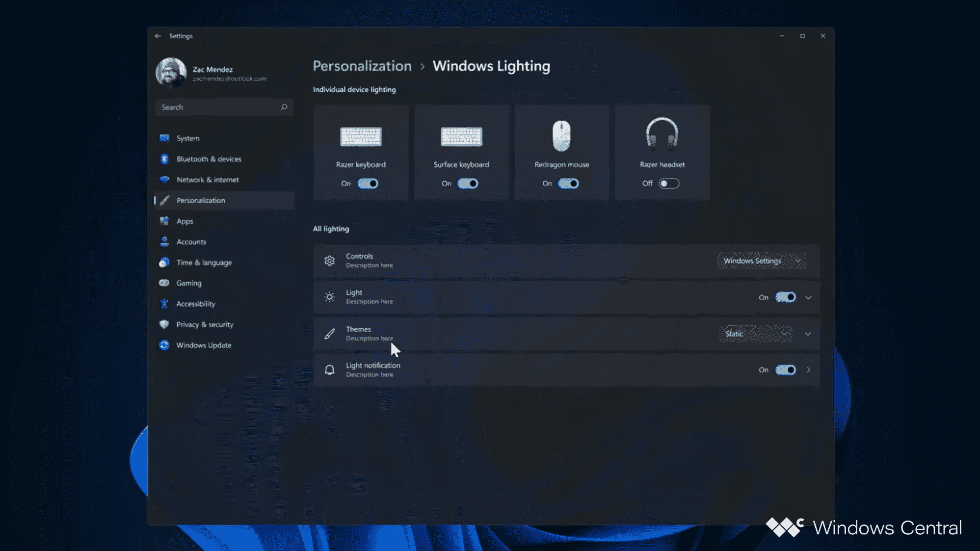The image size is (980, 551).
Task: Go to Time & language page
Action: 225,262
